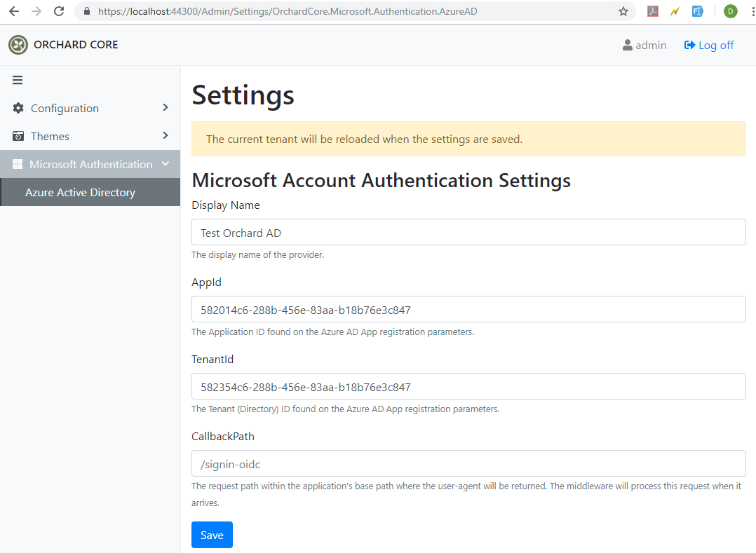Click the Tenant (Directory) ID help text
Viewport: 756px width, 553px height.
point(346,409)
